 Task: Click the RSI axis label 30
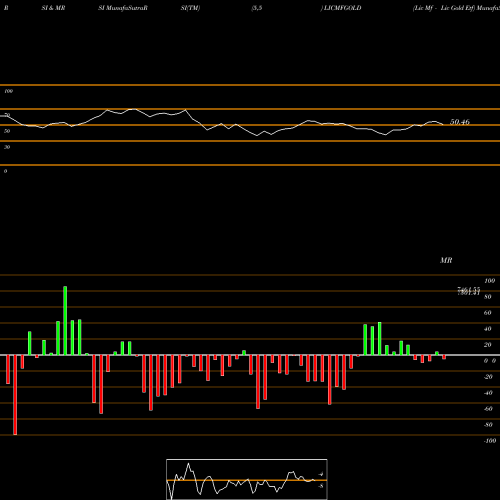[x=7, y=147]
